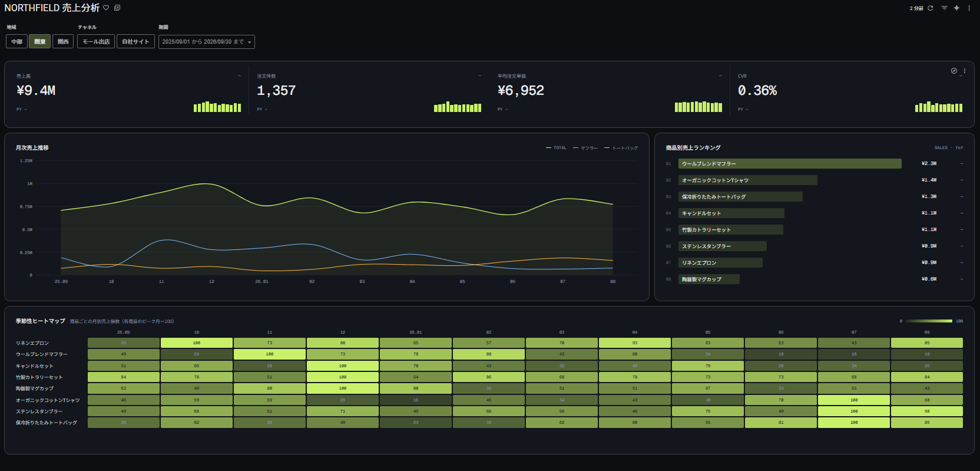
Task: Toggle the TOTAL series in chart legend
Action: pyautogui.click(x=557, y=148)
